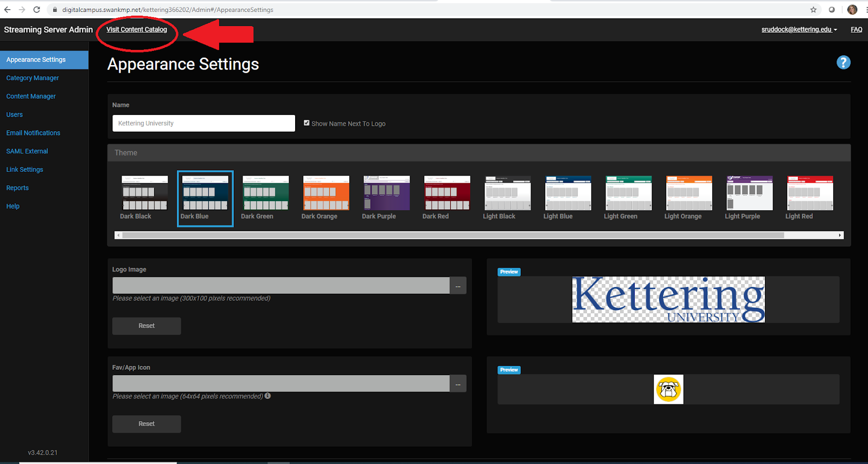Image resolution: width=868 pixels, height=464 pixels.
Task: Reload the page with the refresh icon
Action: [x=37, y=10]
